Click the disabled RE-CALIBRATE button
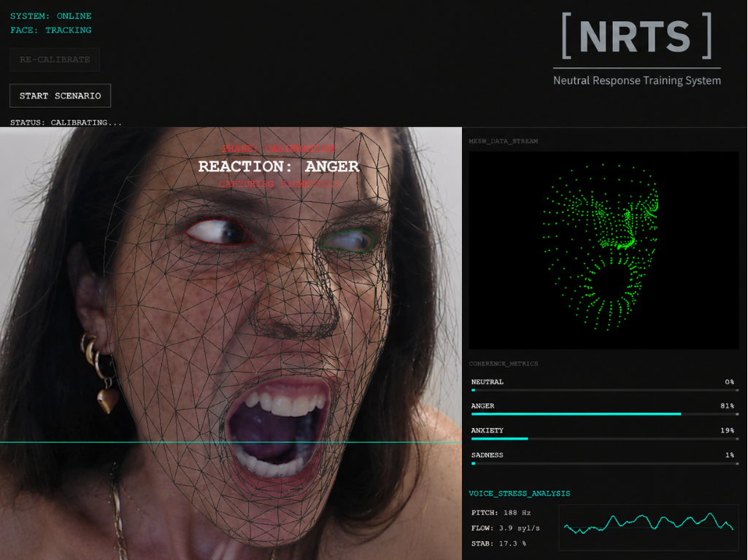748x560 pixels. (x=55, y=60)
